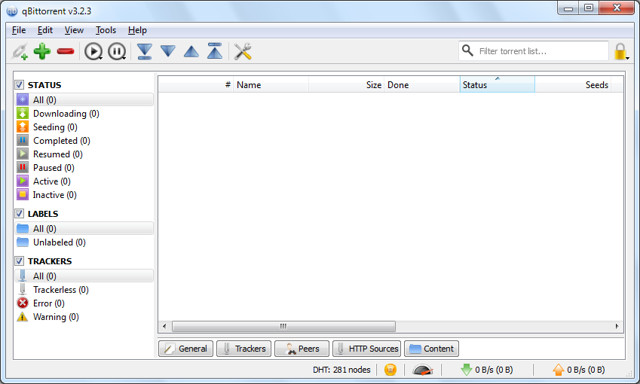
Task: Select the Unlabeled (0) filter
Action: click(84, 242)
